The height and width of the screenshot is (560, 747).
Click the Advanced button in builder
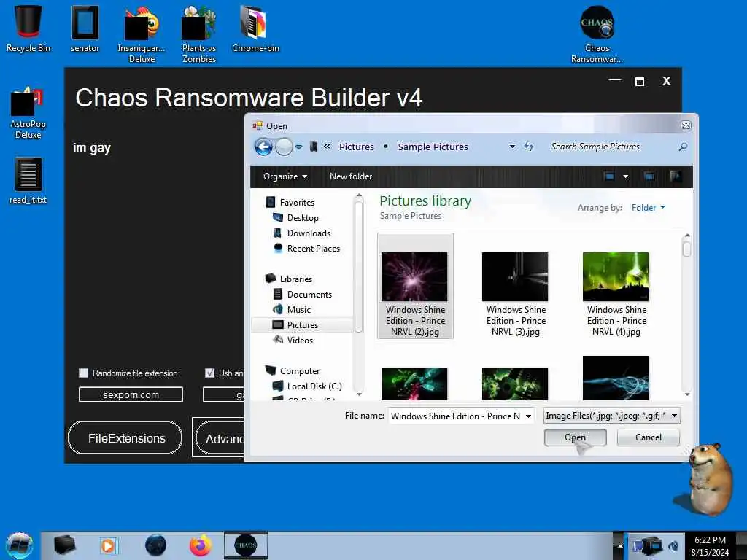coord(219,438)
